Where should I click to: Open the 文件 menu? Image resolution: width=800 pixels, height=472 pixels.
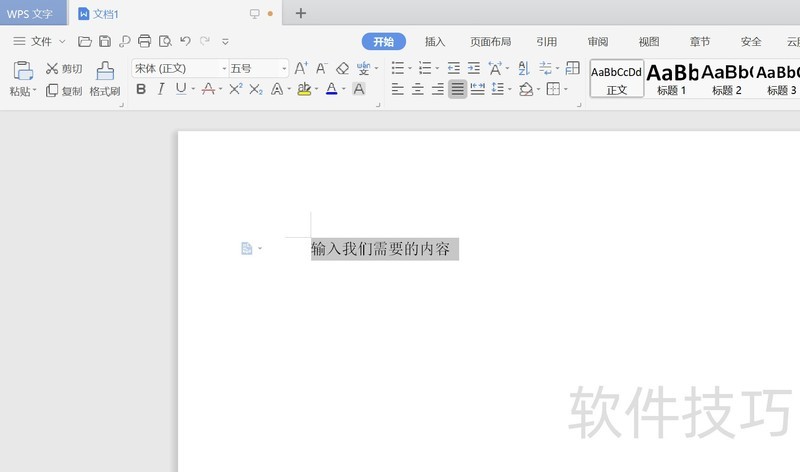tap(39, 41)
